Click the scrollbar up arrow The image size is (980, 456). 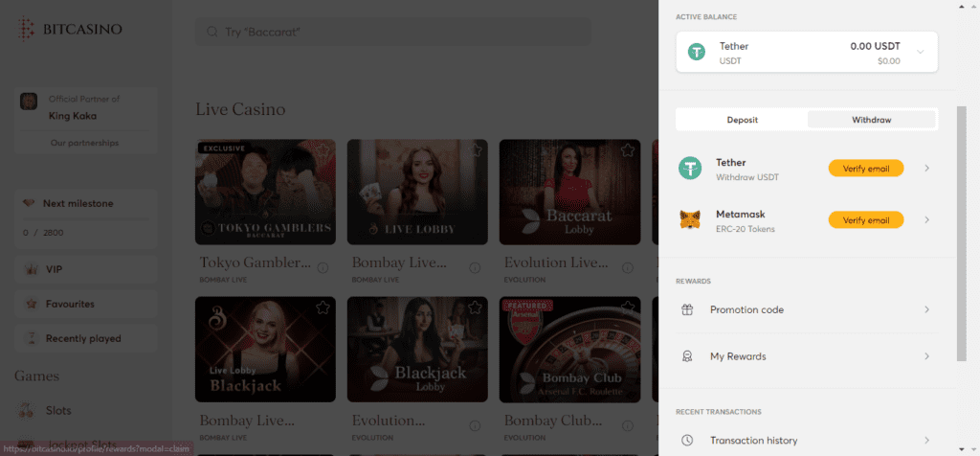[x=961, y=7]
